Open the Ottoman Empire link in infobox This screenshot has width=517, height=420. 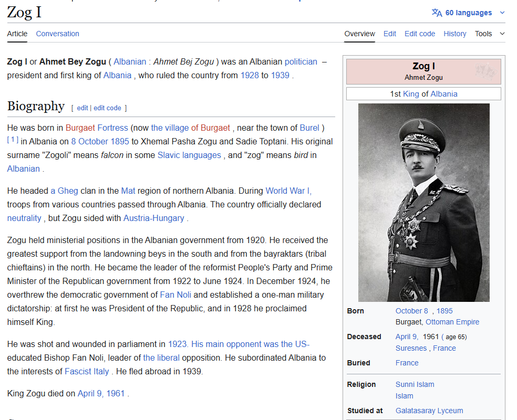click(452, 322)
